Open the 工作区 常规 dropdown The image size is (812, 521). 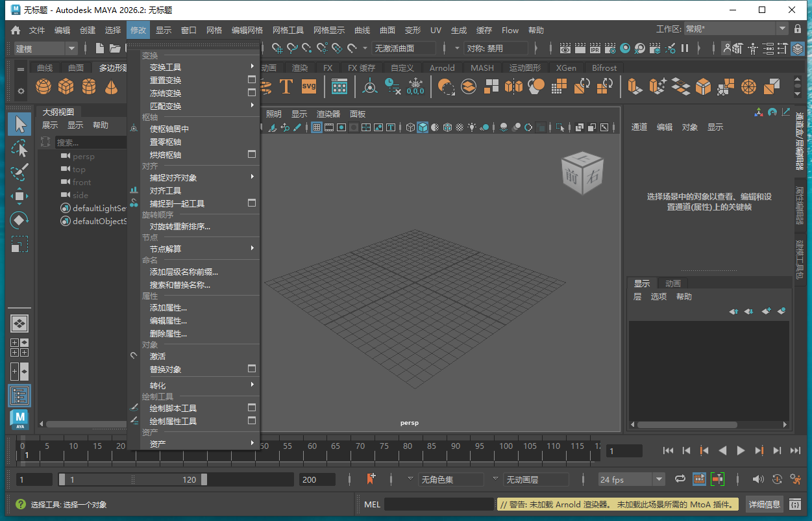point(737,29)
